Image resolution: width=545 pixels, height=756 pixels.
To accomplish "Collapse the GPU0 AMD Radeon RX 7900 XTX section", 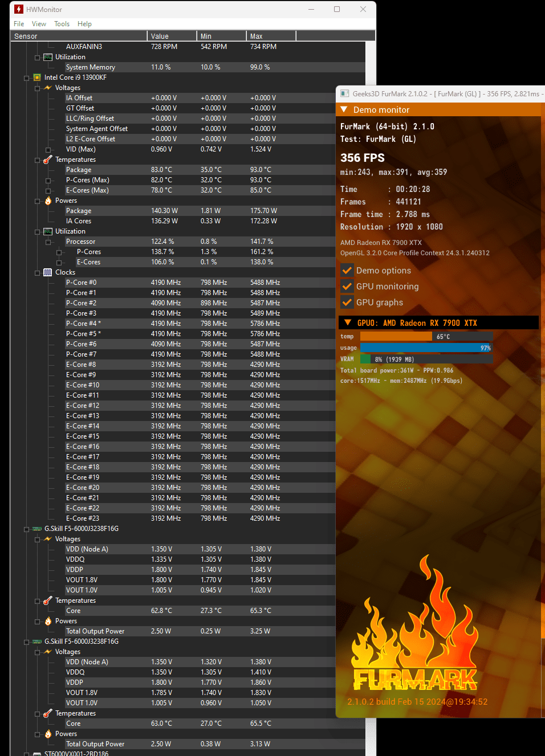I will tap(348, 322).
